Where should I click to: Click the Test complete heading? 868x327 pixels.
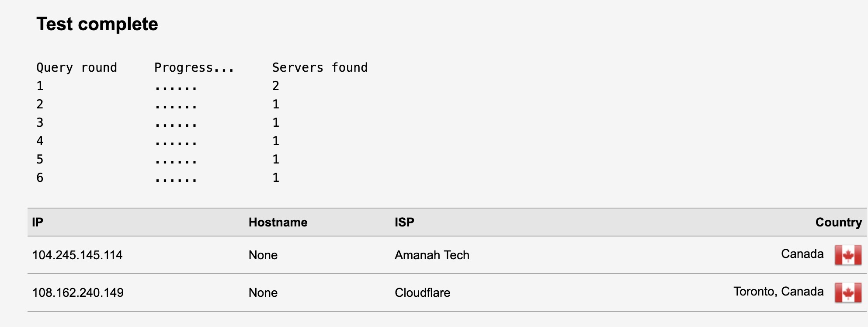(97, 24)
